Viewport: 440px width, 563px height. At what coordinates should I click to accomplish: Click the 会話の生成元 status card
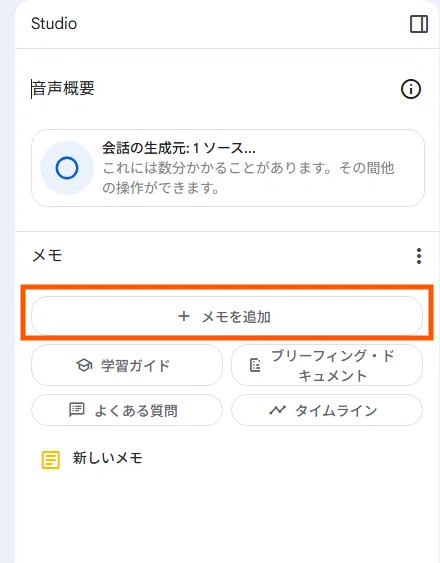pyautogui.click(x=228, y=168)
